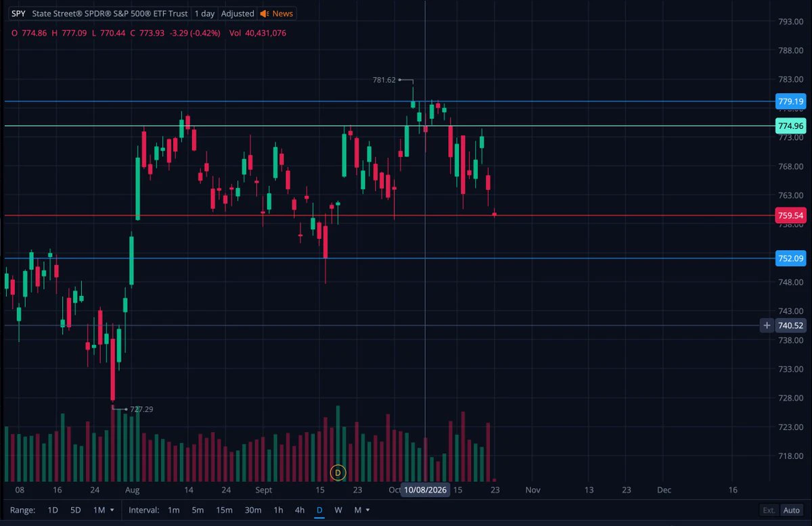Choose the 15m interval
The width and height of the screenshot is (812, 526).
click(224, 510)
